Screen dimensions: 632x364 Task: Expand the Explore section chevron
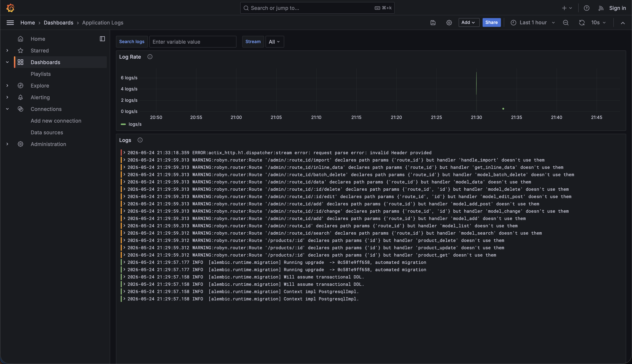pos(7,86)
